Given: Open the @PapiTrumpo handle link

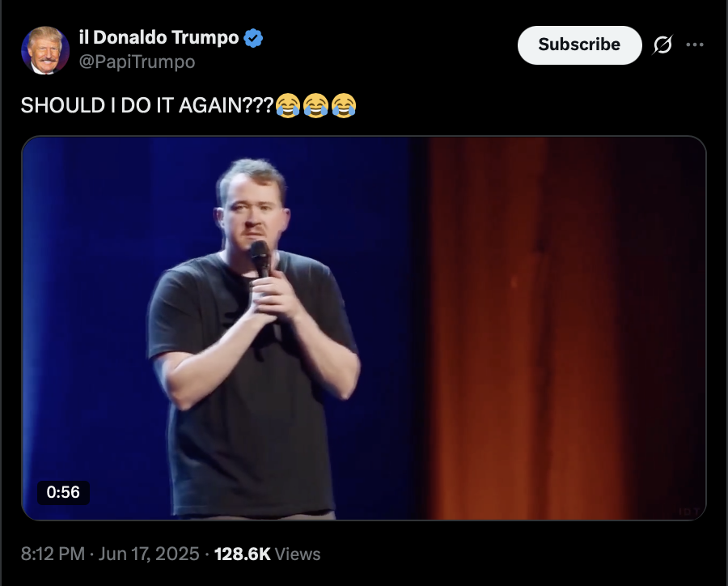Looking at the screenshot, I should click(137, 62).
